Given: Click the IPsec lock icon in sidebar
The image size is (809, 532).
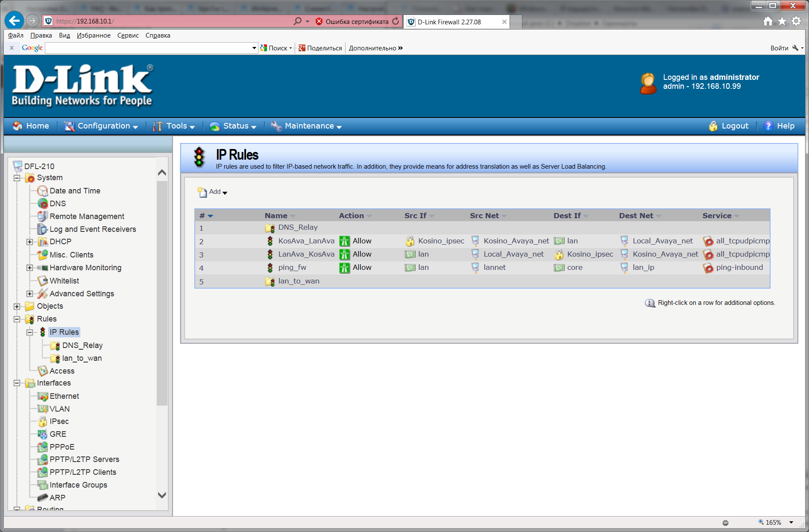Looking at the screenshot, I should tap(43, 421).
